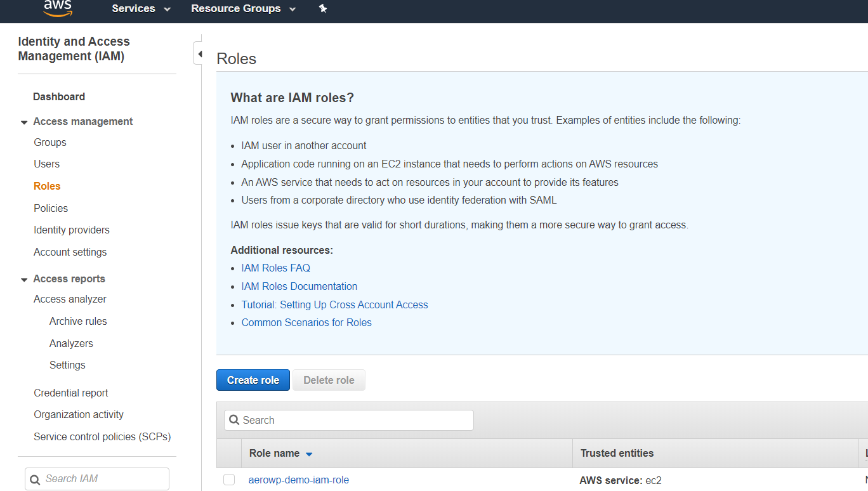Collapse the Access management section

(24, 122)
